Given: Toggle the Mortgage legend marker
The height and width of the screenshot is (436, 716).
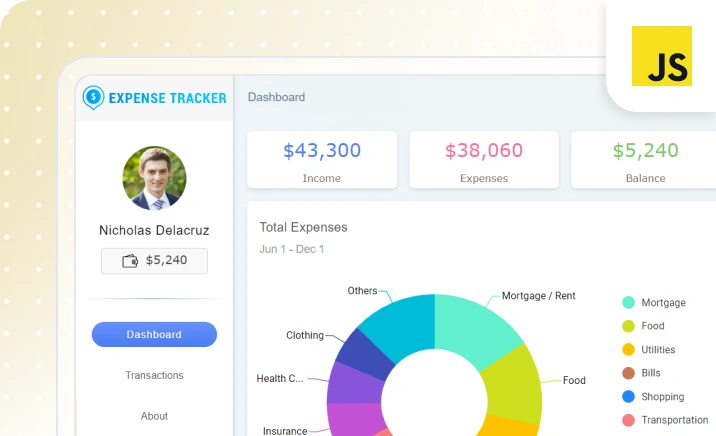Looking at the screenshot, I should pos(628,302).
